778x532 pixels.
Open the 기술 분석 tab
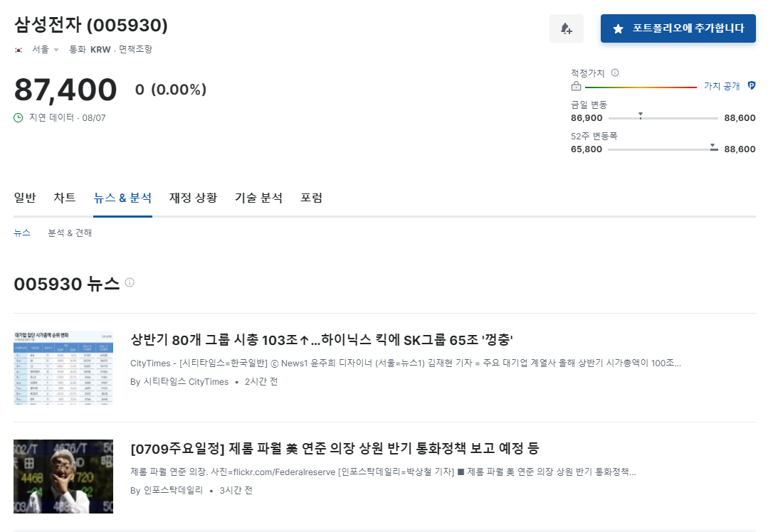point(258,198)
